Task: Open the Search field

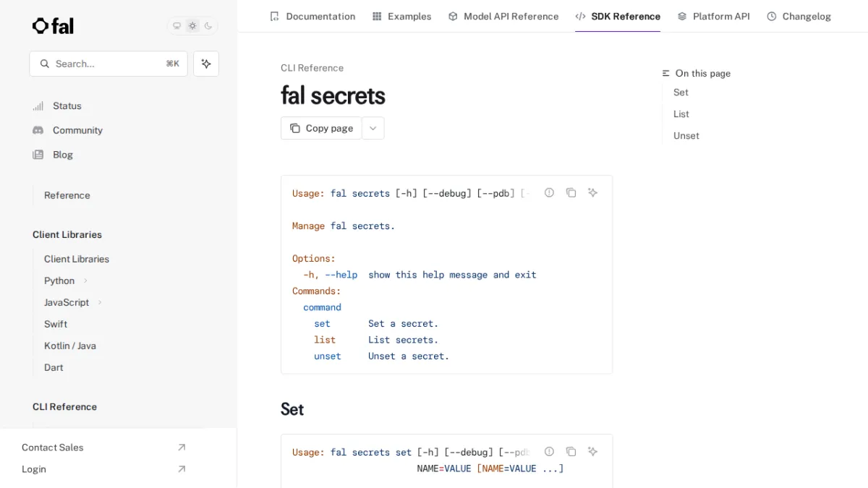Action: (x=109, y=64)
